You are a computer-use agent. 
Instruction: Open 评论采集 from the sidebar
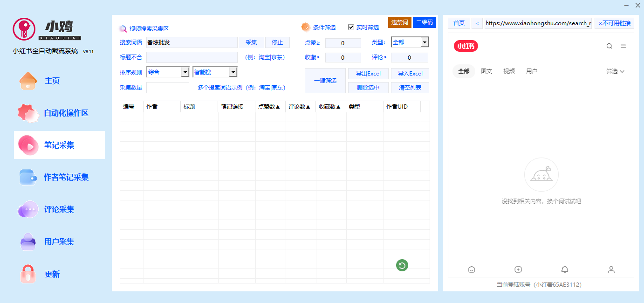point(59,210)
